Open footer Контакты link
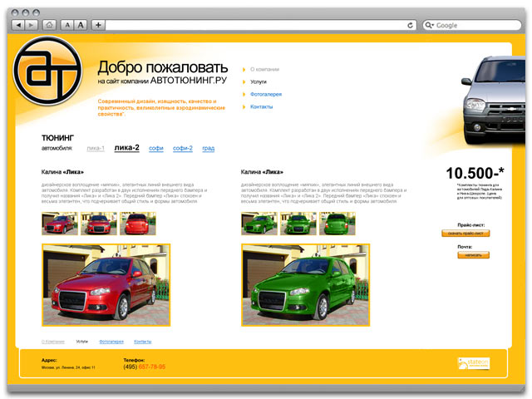The height and width of the screenshot is (399, 532). point(142,342)
